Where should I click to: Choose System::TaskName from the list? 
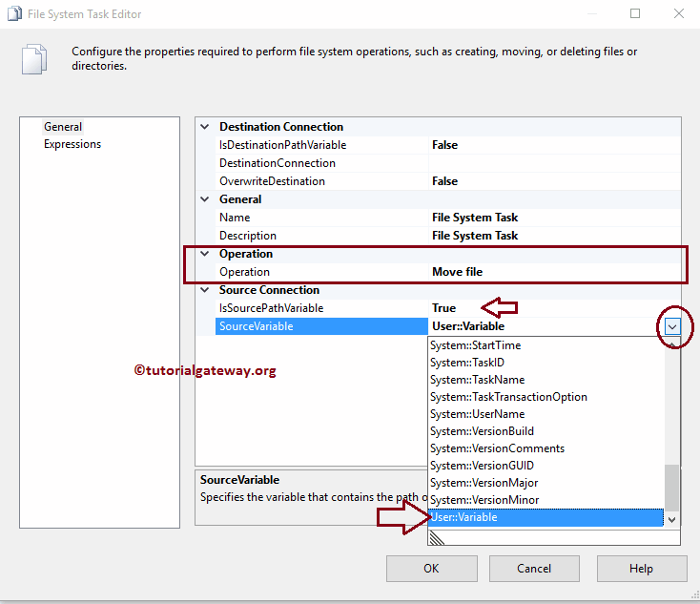[546, 380]
